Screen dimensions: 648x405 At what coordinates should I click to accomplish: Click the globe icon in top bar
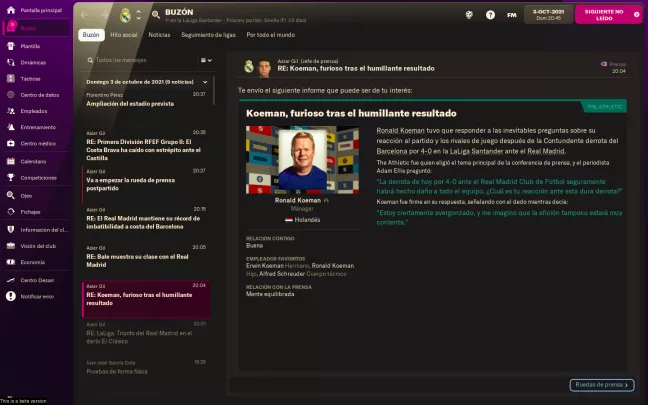pos(469,15)
